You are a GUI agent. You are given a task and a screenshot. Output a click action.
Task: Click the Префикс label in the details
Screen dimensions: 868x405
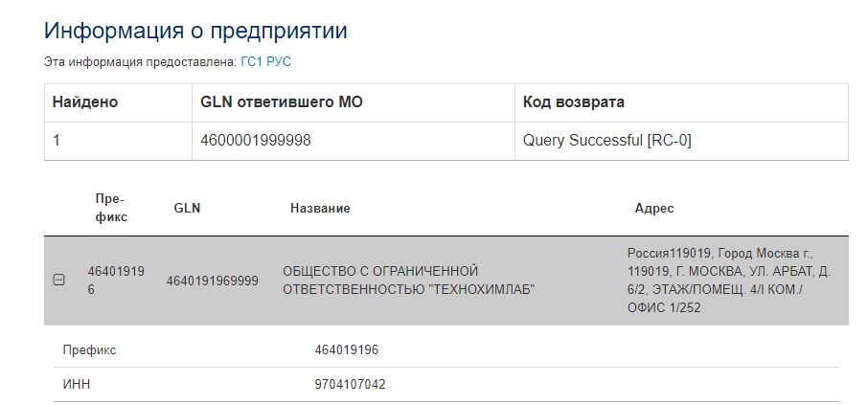click(x=89, y=350)
